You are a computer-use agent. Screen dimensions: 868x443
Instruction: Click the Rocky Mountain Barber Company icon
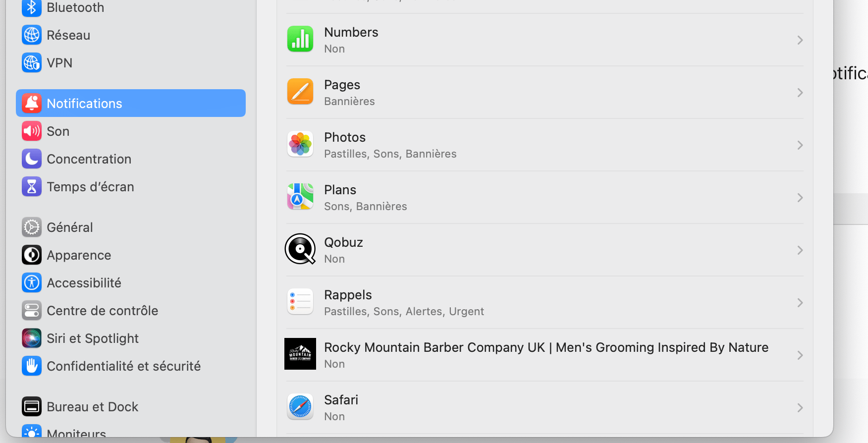pyautogui.click(x=300, y=354)
